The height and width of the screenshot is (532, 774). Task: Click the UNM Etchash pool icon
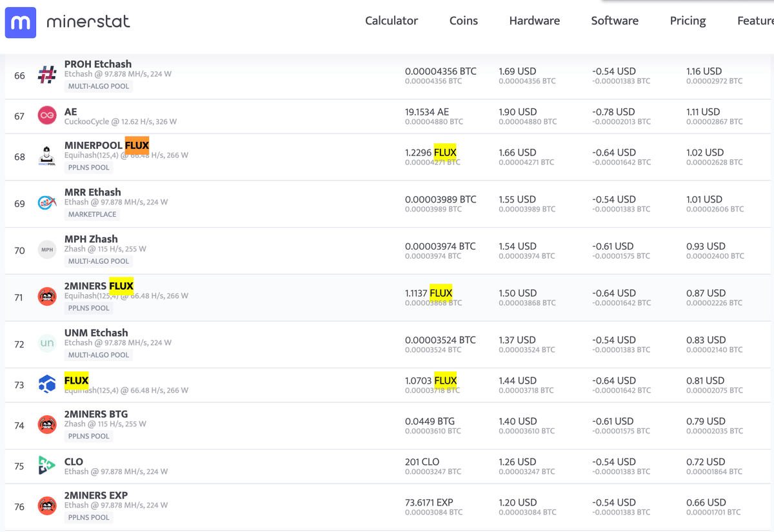coord(47,344)
